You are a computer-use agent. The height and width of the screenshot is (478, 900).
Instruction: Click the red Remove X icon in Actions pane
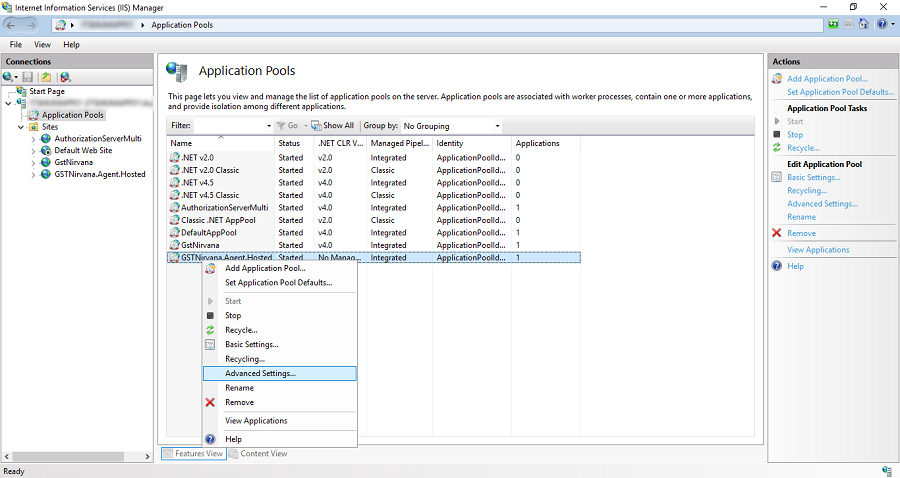pos(777,233)
